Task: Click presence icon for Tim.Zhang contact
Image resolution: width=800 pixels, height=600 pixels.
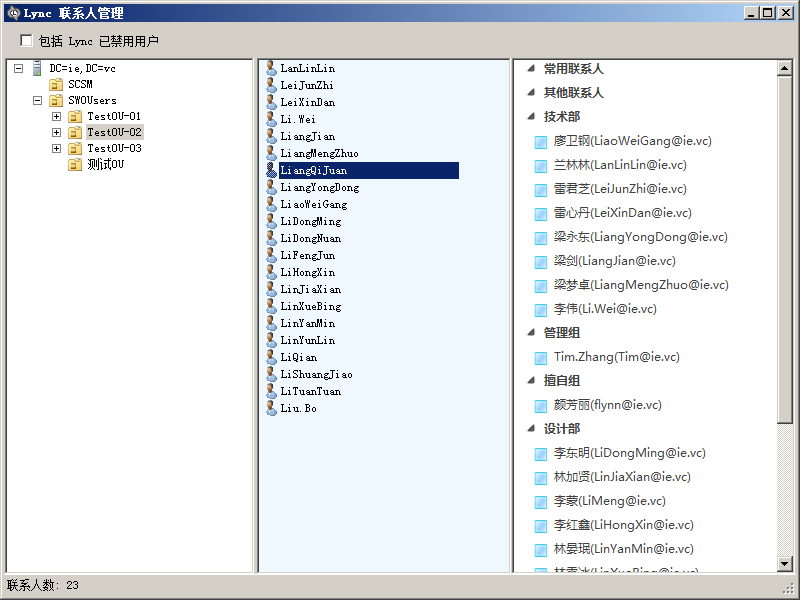Action: [x=541, y=357]
